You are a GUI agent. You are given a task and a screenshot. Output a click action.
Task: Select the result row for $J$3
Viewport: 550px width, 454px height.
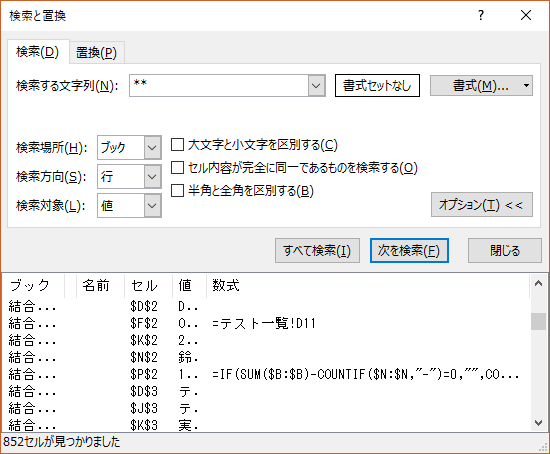[267, 408]
